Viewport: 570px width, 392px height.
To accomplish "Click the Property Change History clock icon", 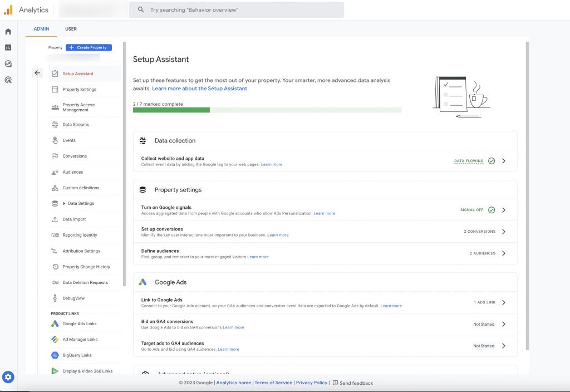I will tap(55, 267).
